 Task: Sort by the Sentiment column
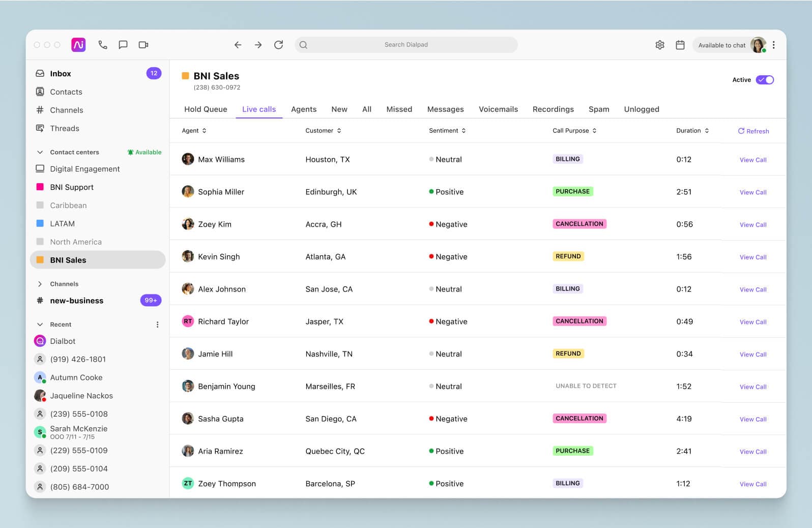tap(447, 131)
